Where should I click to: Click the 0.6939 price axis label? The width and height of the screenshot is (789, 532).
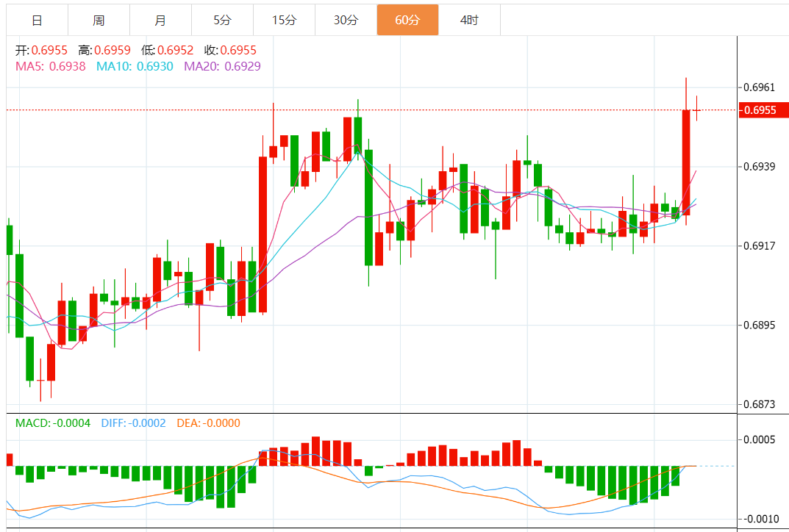760,167
